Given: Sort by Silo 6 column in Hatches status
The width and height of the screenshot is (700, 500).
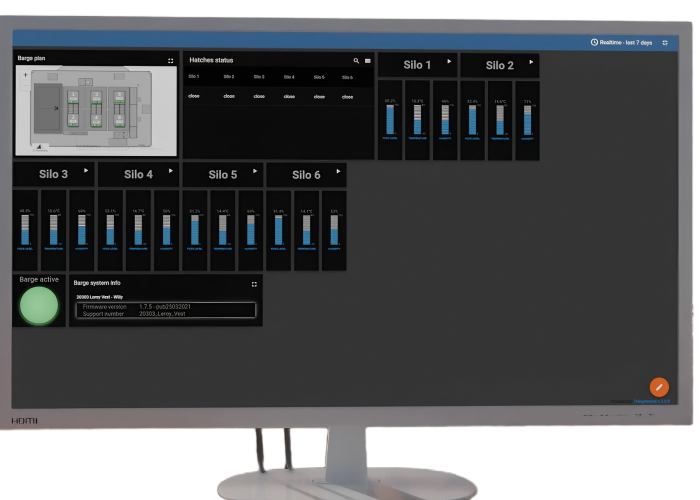Looking at the screenshot, I should 347,77.
